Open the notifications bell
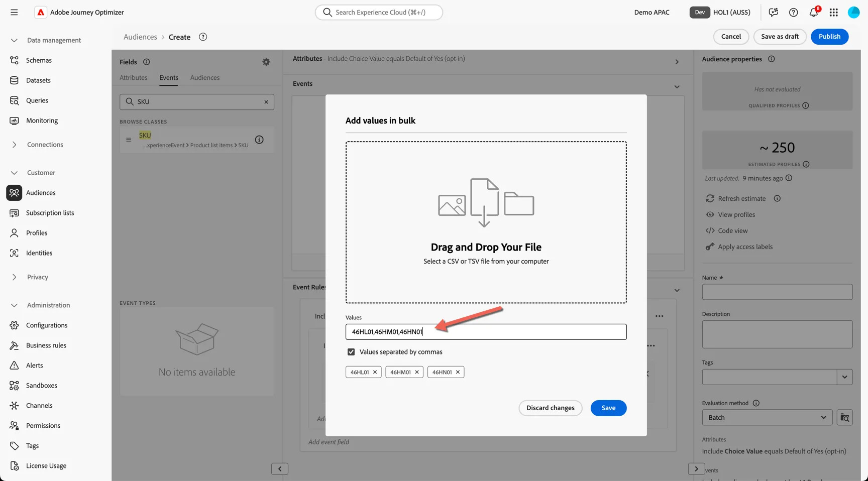Viewport: 868px width, 481px height. point(813,12)
